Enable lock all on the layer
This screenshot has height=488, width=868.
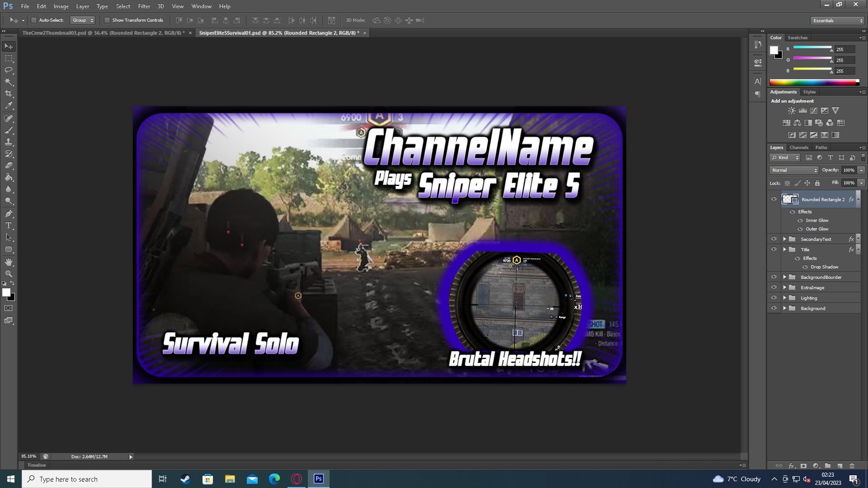click(817, 183)
